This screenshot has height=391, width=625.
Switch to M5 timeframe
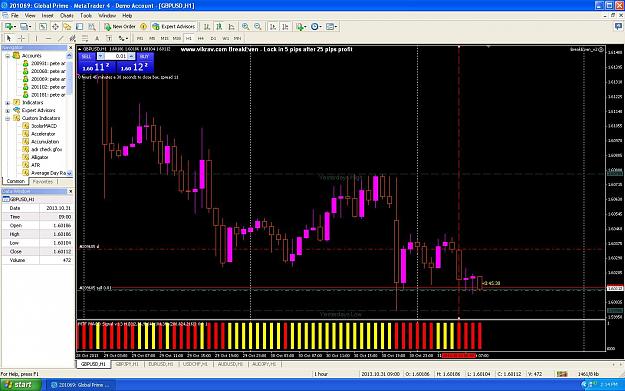tap(152, 38)
